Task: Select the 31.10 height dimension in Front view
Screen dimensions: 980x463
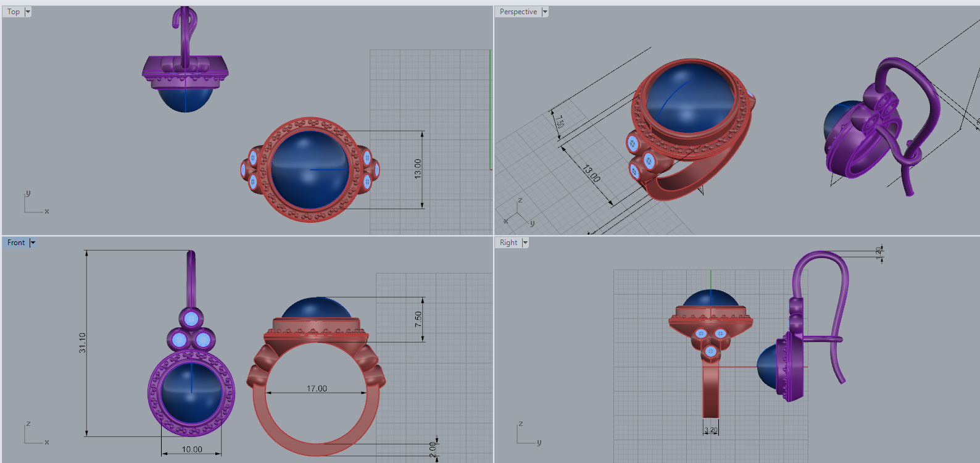Action: [83, 343]
